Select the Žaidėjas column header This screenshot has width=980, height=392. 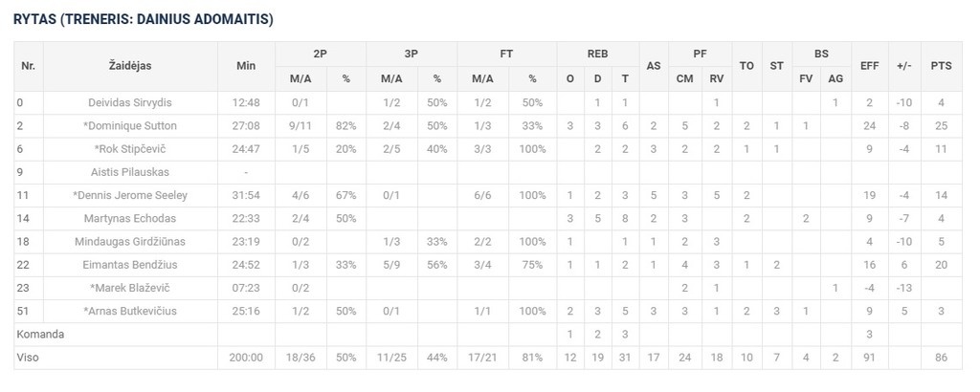click(130, 66)
